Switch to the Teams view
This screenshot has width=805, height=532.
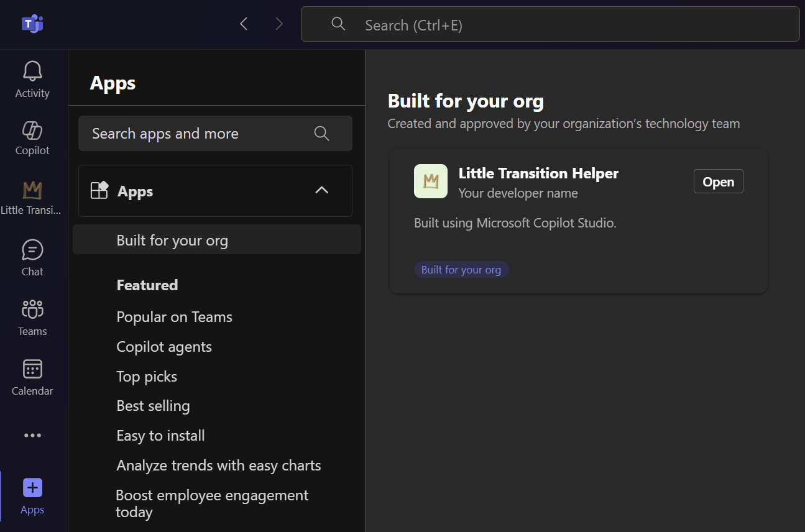click(32, 316)
